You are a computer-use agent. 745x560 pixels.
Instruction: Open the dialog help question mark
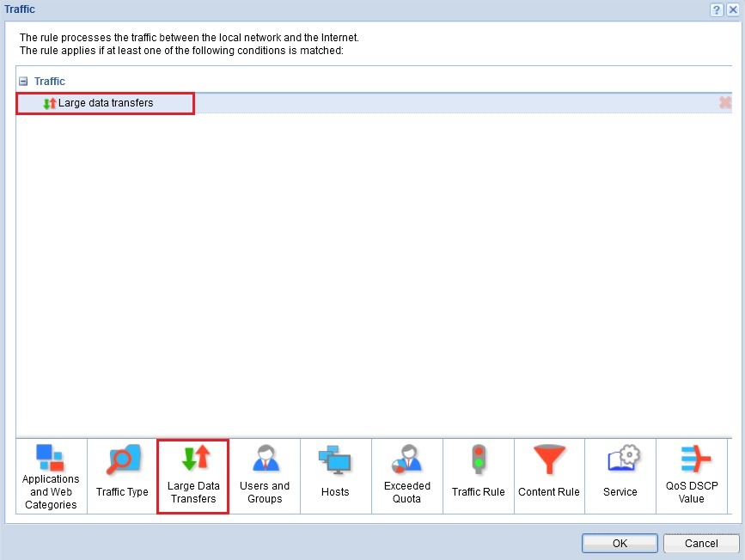(x=717, y=9)
